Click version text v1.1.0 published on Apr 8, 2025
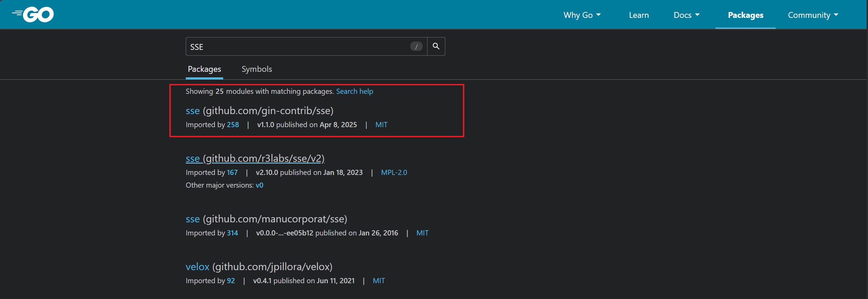Screen dimensions: 868x299 (307, 125)
